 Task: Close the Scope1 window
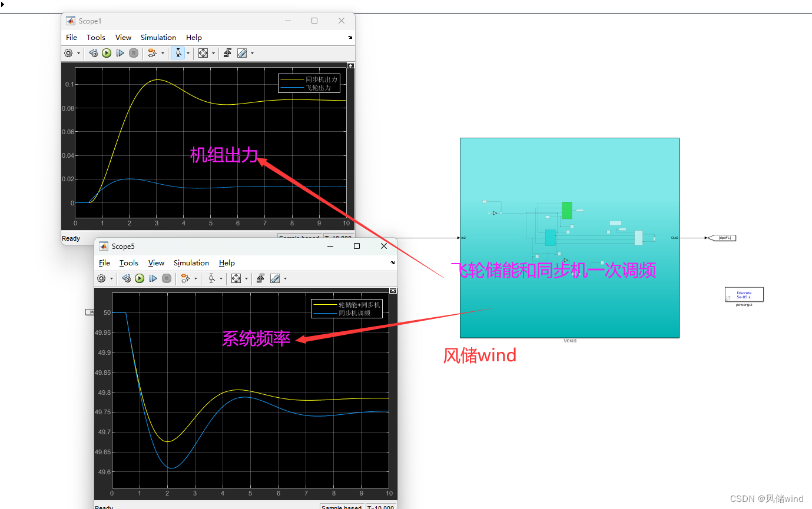pos(342,21)
